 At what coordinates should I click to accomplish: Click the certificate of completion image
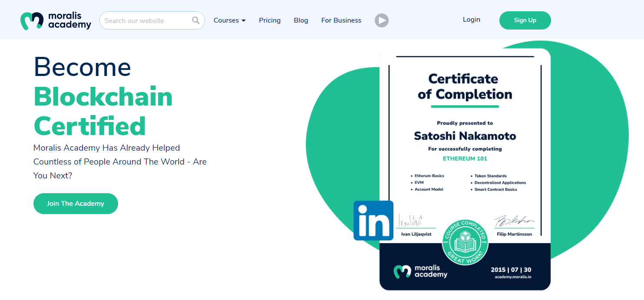(465, 169)
